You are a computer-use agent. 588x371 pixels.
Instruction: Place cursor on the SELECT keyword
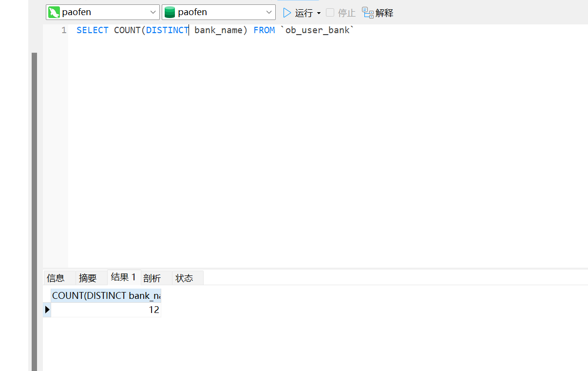click(x=92, y=30)
